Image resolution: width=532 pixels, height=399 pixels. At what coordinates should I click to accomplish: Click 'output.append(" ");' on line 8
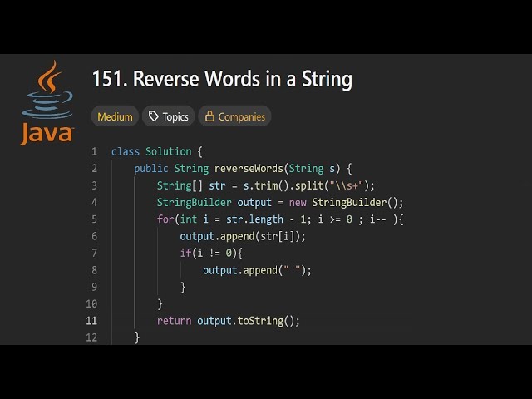click(x=257, y=270)
